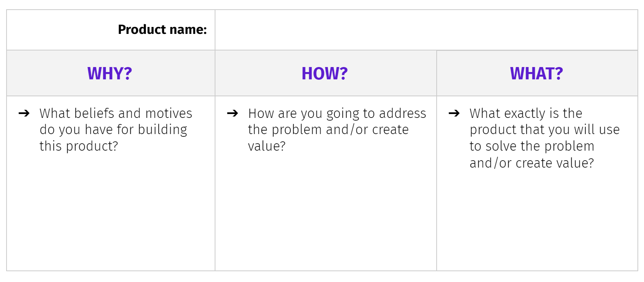Click the arrow bullet in WHAT column
This screenshot has width=644, height=282.
454,113
